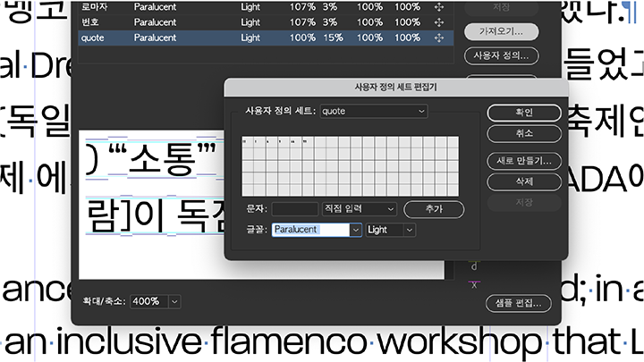Click 확인 to confirm the custom set
The width and height of the screenshot is (644, 362).
tap(524, 113)
